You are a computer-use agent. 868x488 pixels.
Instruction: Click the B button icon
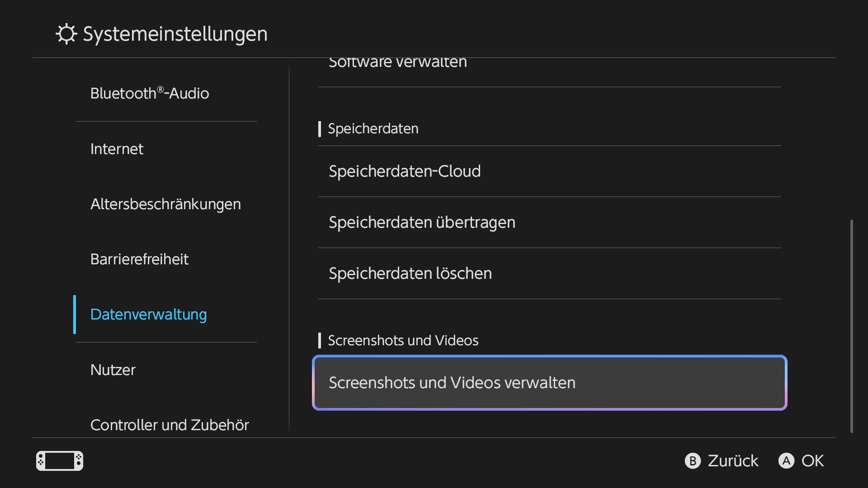click(693, 461)
